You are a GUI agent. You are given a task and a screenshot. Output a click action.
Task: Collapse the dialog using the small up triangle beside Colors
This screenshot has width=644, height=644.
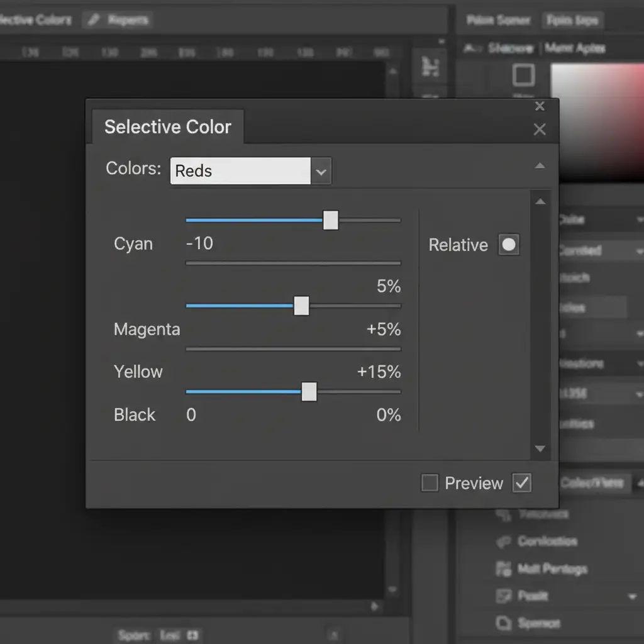[540, 167]
